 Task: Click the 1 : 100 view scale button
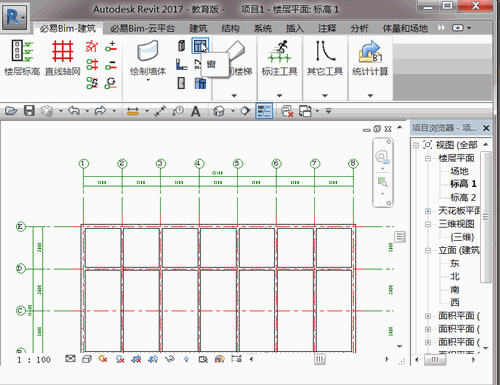click(x=34, y=360)
